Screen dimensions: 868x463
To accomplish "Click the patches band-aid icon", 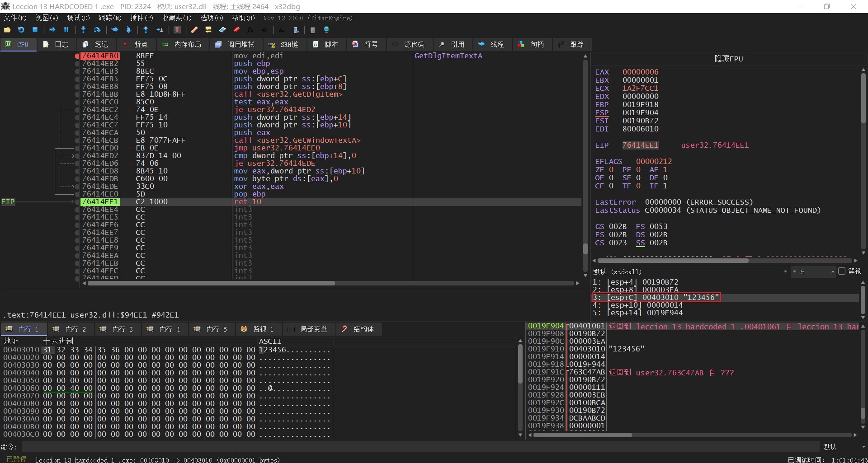I will [x=194, y=30].
